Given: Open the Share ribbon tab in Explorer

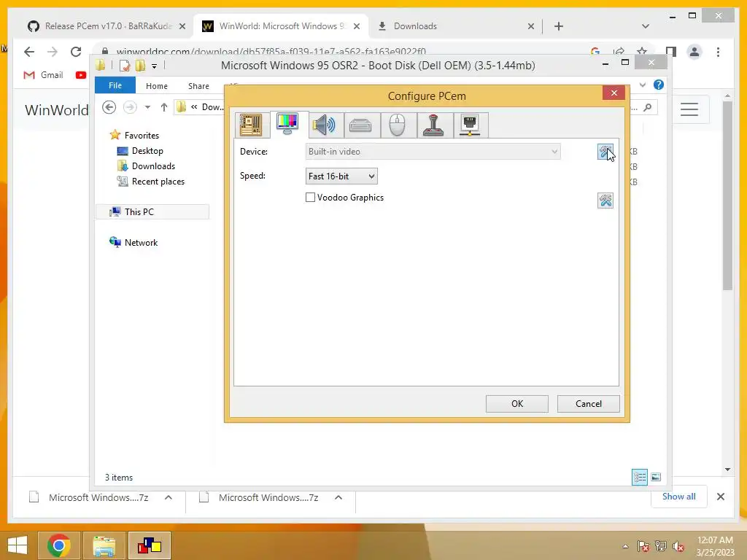Looking at the screenshot, I should (198, 86).
